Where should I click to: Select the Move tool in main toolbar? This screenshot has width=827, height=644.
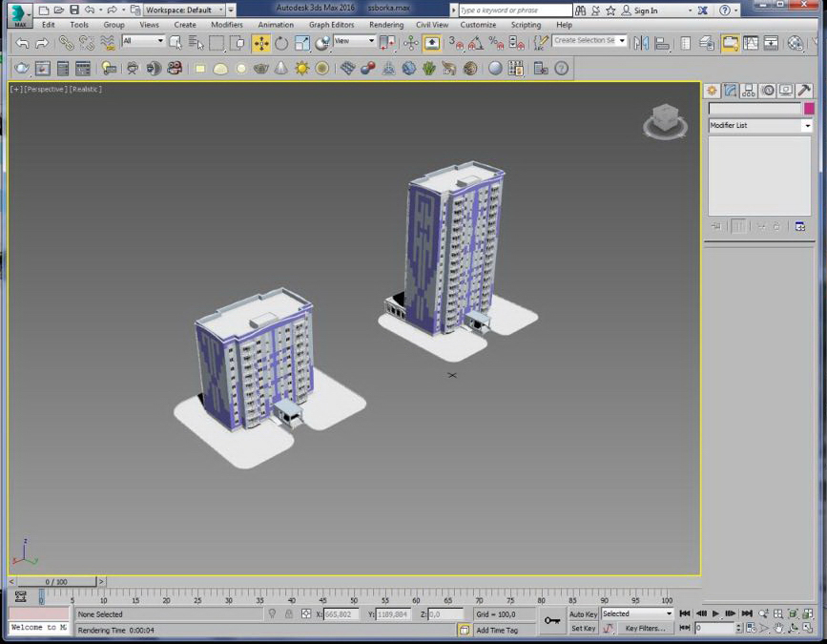(261, 43)
